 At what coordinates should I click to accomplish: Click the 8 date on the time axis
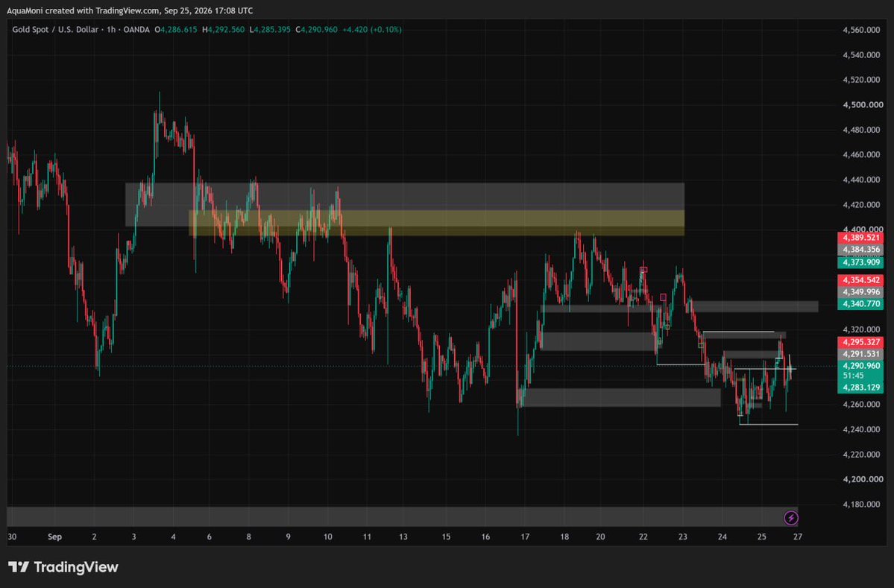point(248,537)
